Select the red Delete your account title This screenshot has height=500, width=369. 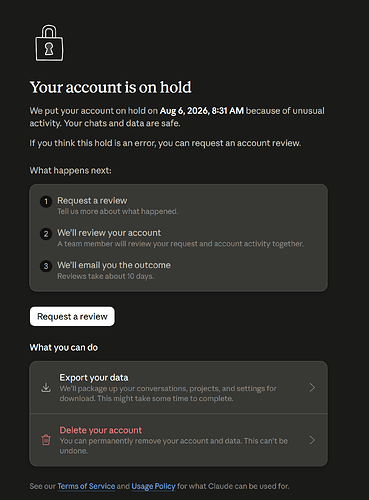101,430
